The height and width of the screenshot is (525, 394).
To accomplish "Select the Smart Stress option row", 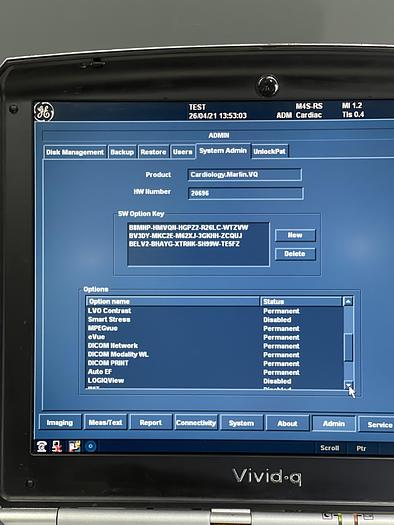I will 214,319.
